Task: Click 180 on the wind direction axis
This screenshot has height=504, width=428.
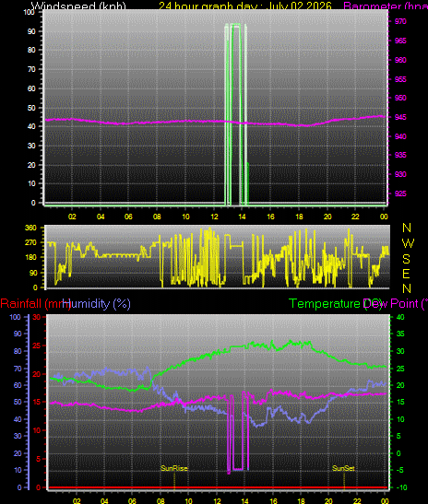Action: 30,257
